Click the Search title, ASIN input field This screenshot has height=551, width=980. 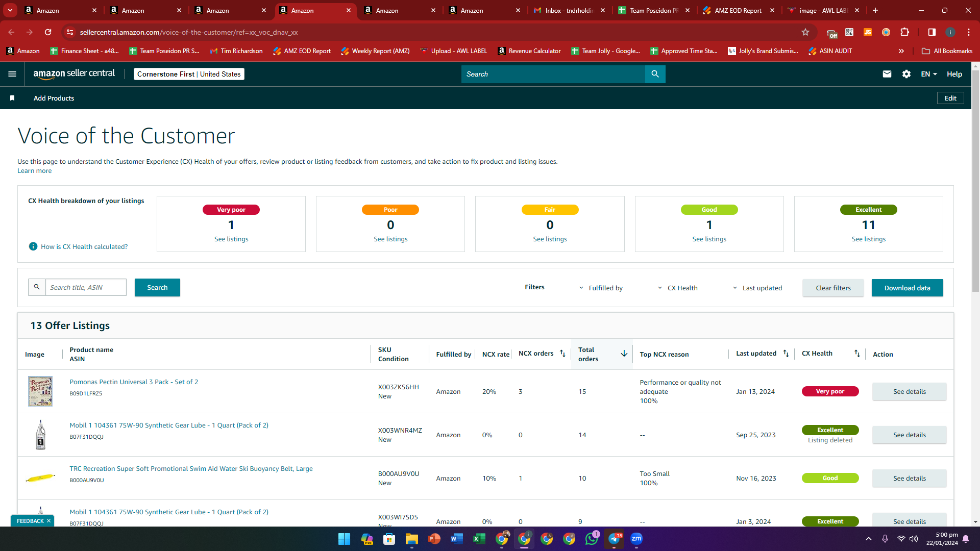pos(86,287)
